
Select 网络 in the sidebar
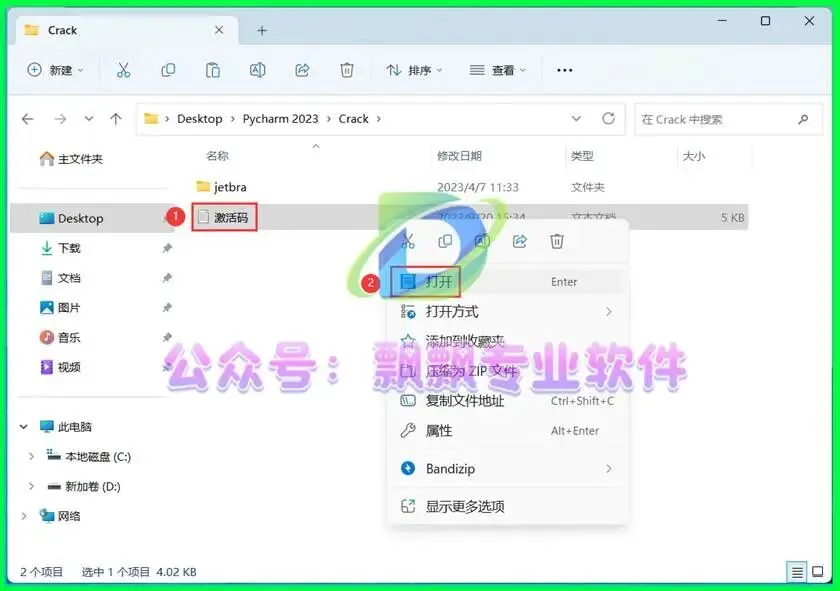(x=61, y=516)
